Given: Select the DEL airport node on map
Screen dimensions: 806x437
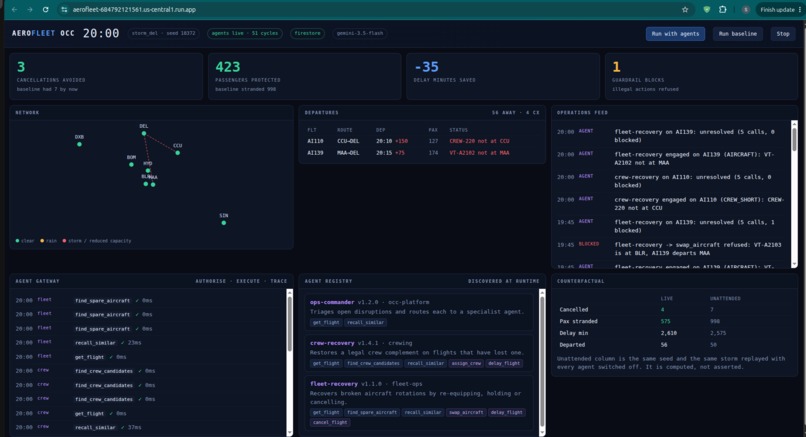Looking at the screenshot, I should pos(144,133).
